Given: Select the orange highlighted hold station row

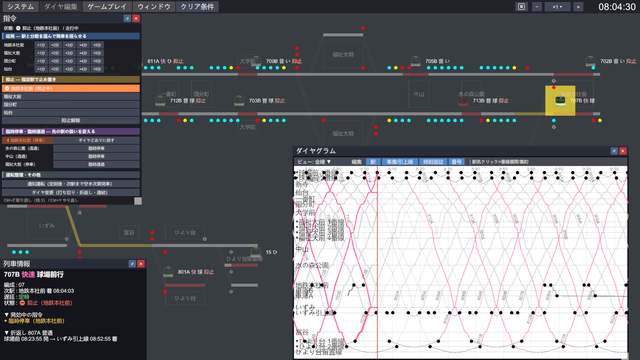Looking at the screenshot, I should [71, 89].
